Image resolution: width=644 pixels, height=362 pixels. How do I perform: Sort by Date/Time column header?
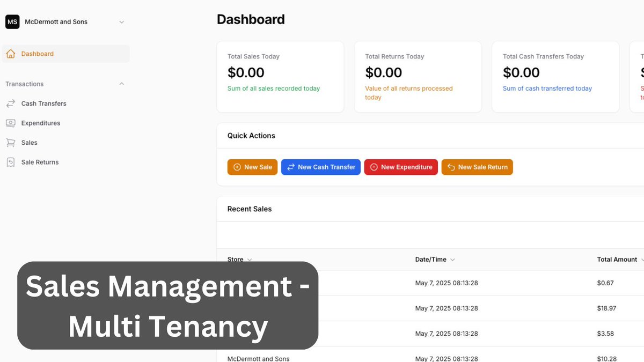[435, 260]
